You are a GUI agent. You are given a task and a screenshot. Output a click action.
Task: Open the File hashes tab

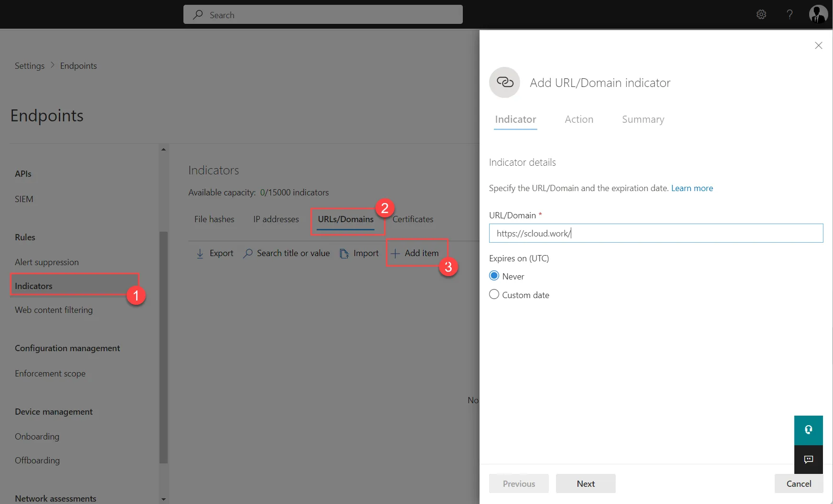pos(214,219)
